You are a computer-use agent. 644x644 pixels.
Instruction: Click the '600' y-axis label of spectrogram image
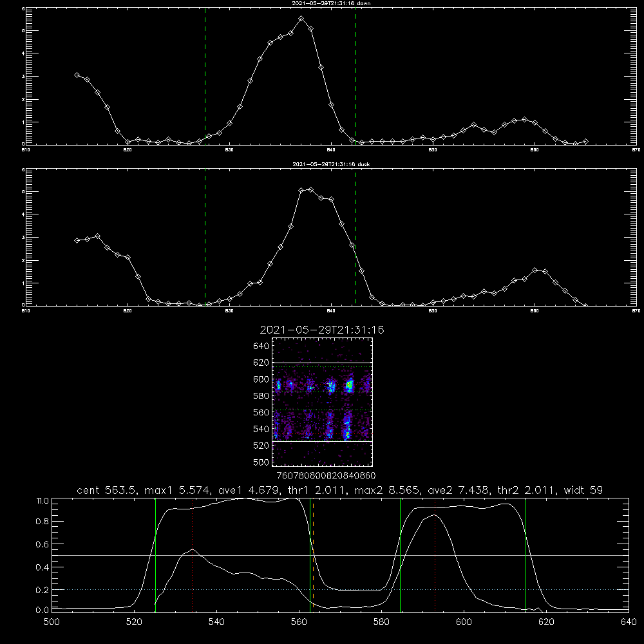coord(261,379)
